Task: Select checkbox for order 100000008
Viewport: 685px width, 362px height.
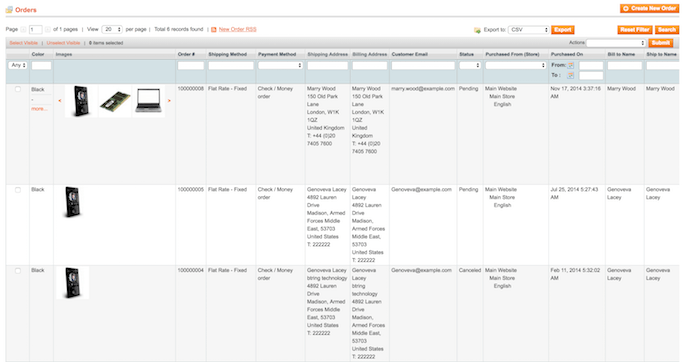Action: [x=18, y=89]
